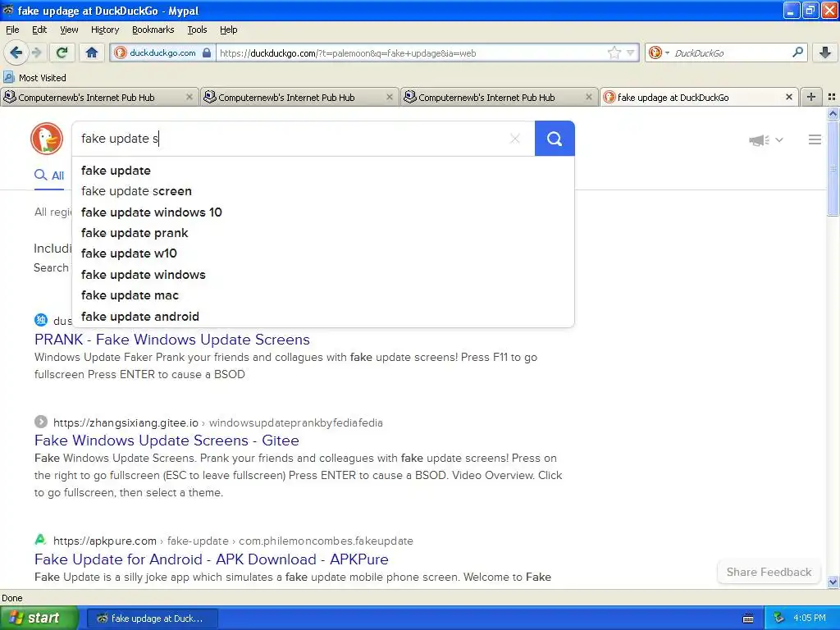Open the File menu
Screen dimensions: 840x630
pos(12,30)
